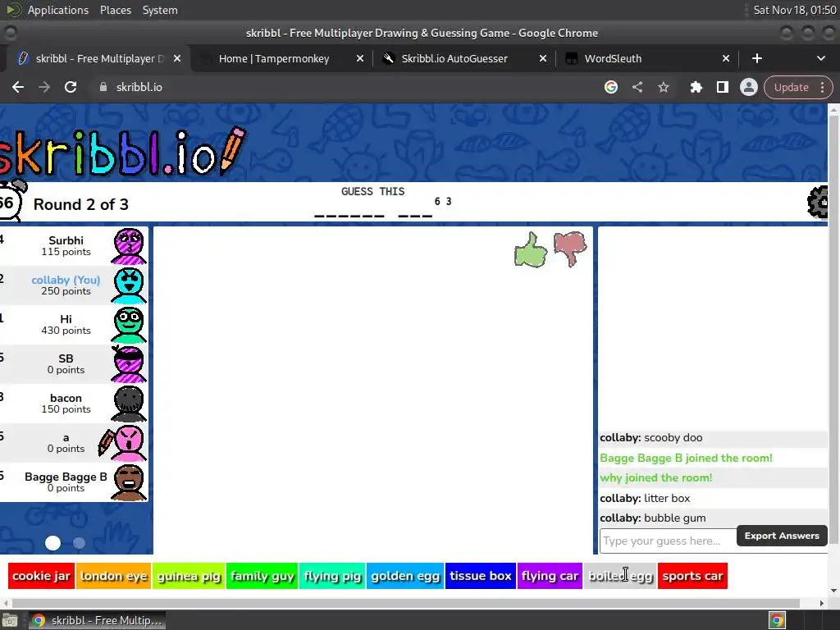Click Hi's green avatar with glasses
840x630 pixels.
tap(129, 325)
